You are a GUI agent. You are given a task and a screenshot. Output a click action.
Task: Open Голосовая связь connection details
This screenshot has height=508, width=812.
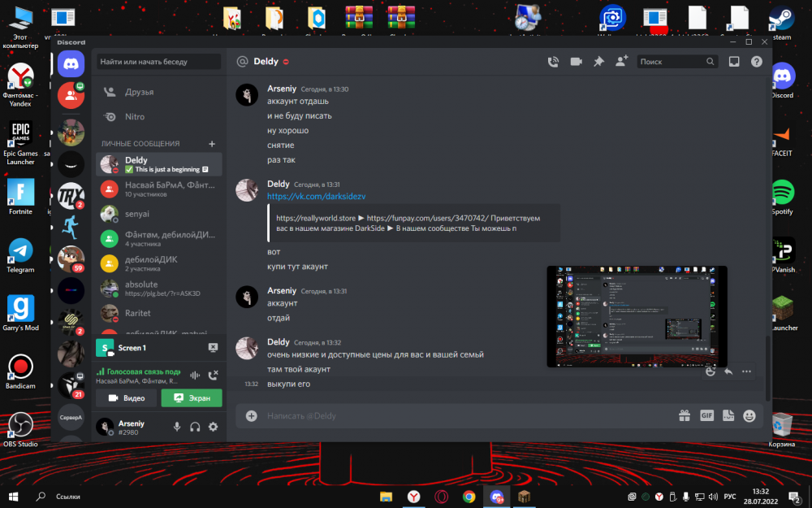(139, 371)
